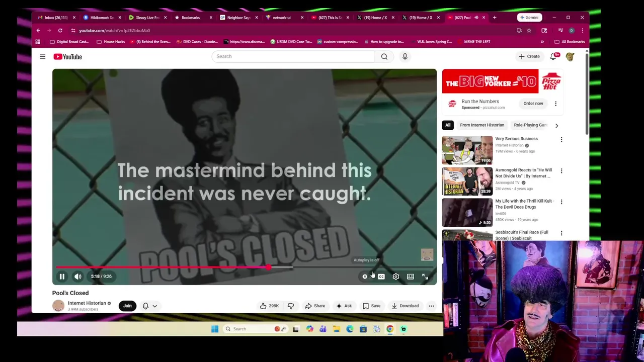The height and width of the screenshot is (362, 644).
Task: Open My Life with the Thrill Kill Kult video
Action: (524, 204)
